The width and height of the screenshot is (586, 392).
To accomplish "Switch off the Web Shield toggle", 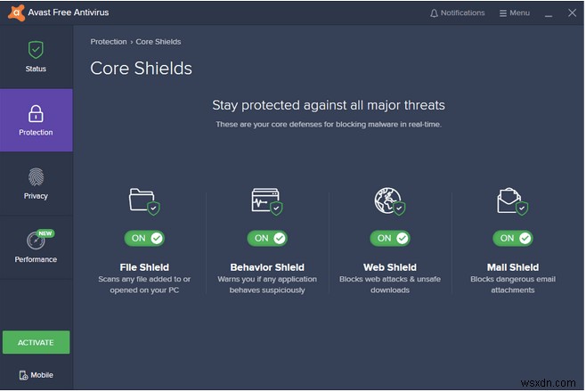I will [390, 238].
